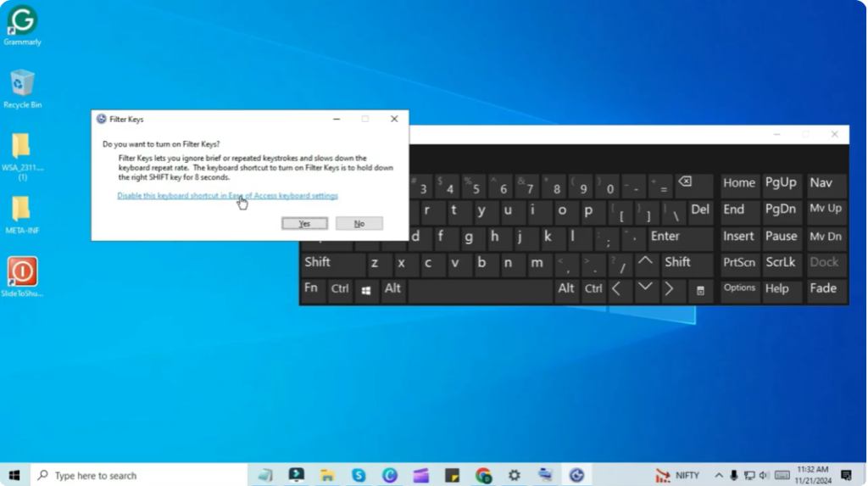Open the notification center icon
868x486 pixels.
[846, 476]
